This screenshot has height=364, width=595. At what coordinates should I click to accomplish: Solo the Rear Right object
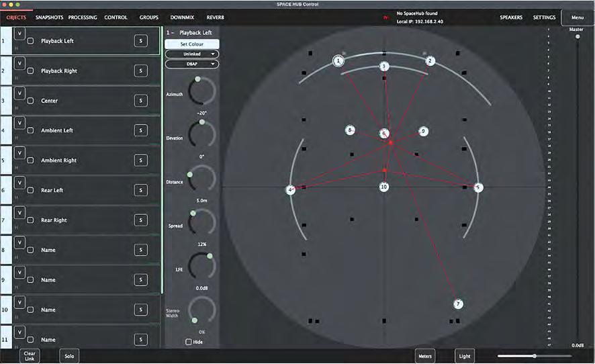pos(141,220)
